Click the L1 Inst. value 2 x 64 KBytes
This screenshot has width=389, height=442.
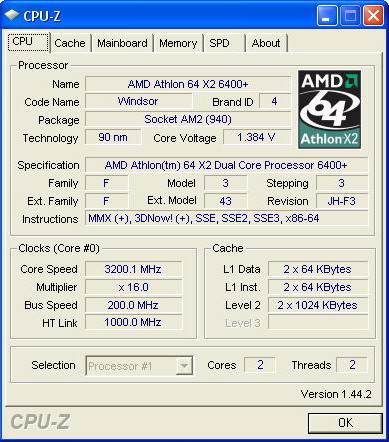(318, 287)
